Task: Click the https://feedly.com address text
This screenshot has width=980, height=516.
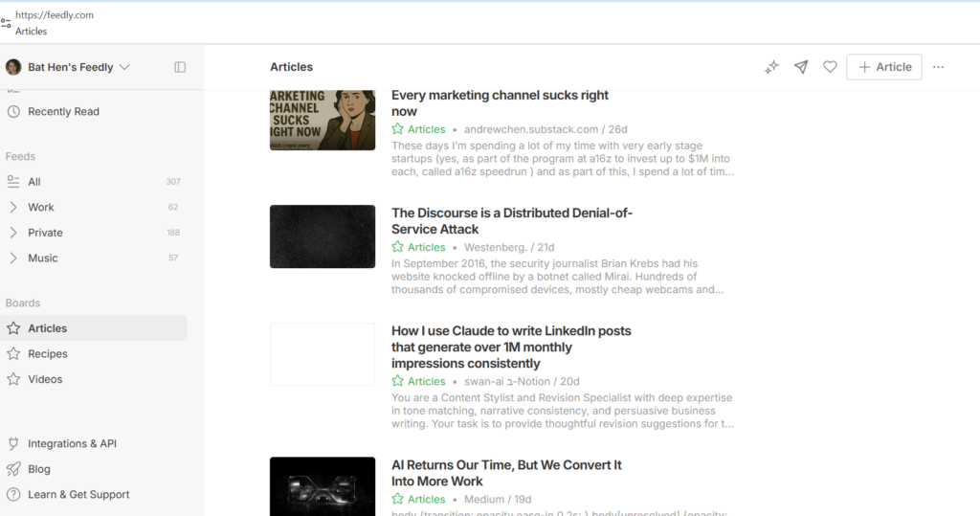Action: [x=55, y=15]
